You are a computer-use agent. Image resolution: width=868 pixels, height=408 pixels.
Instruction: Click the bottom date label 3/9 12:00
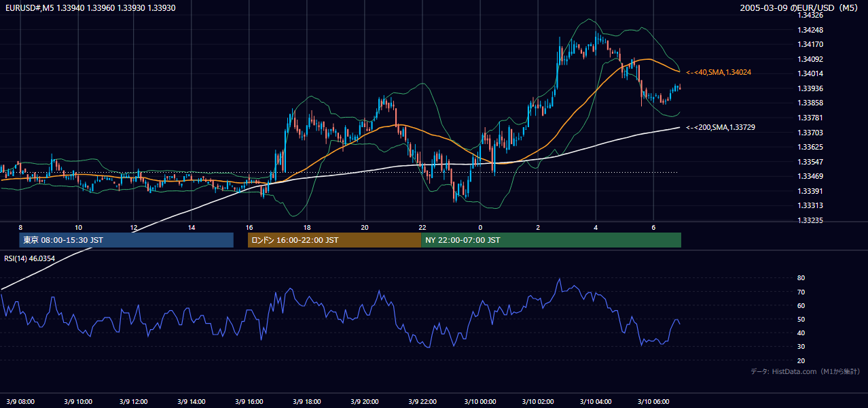[x=134, y=402]
